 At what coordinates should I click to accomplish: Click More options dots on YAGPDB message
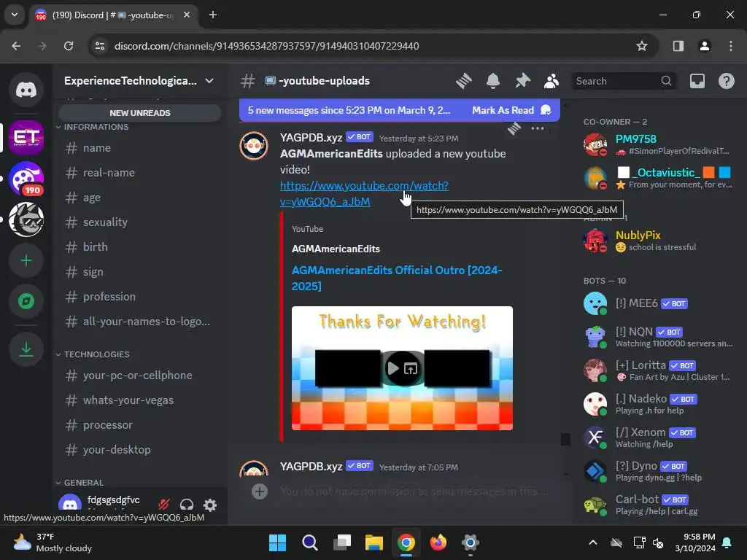tap(538, 128)
